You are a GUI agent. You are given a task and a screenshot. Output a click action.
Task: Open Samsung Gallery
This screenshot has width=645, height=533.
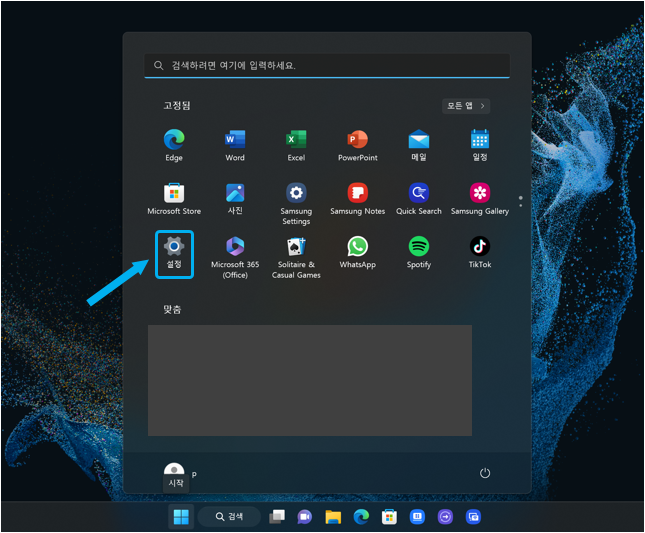pyautogui.click(x=480, y=199)
